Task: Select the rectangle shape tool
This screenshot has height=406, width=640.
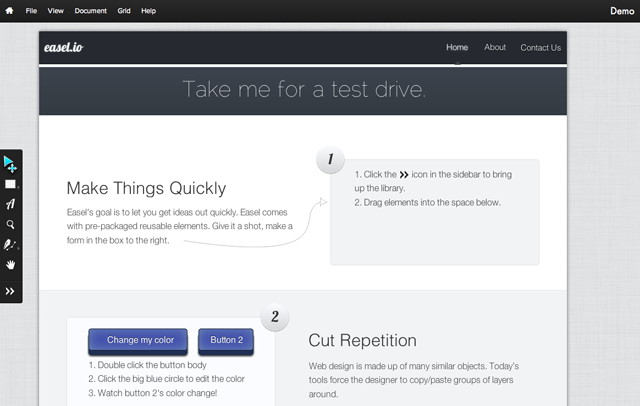Action: [10, 184]
